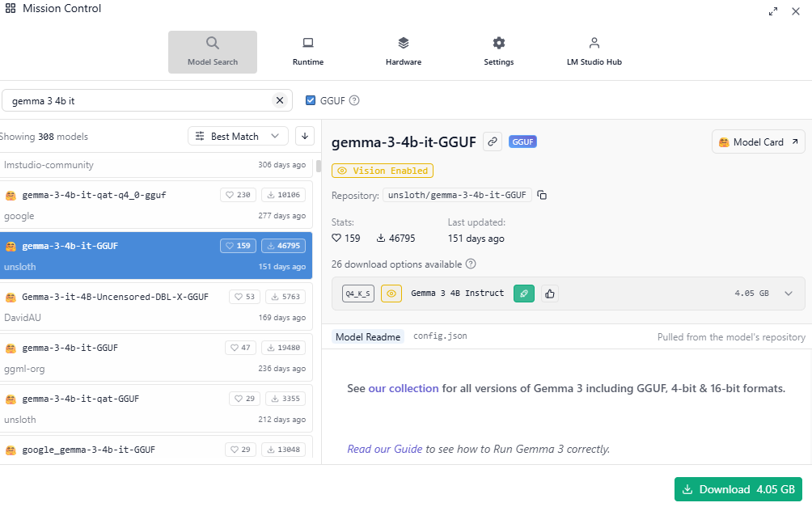Click the GGUF help question mark icon

pos(354,100)
